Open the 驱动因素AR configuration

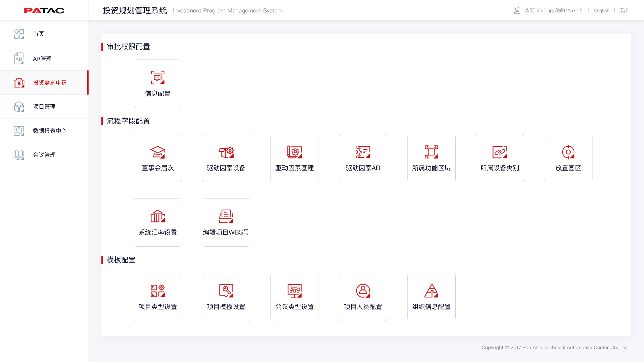point(363,158)
